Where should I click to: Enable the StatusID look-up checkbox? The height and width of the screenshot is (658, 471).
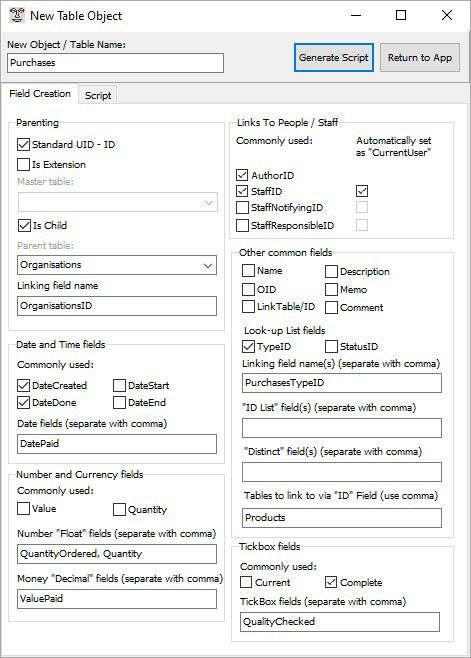(331, 347)
